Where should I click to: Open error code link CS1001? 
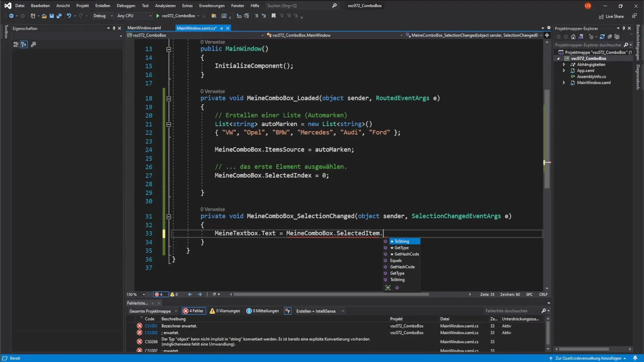[151, 326]
